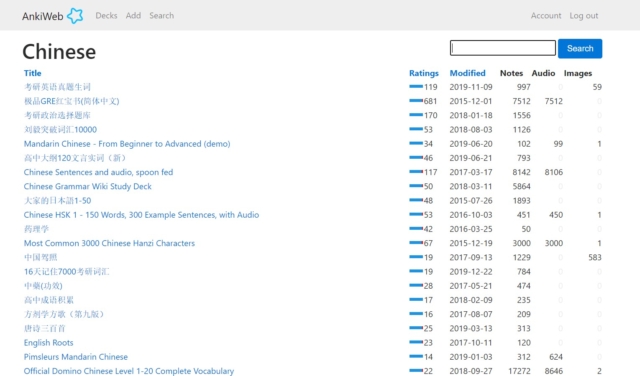This screenshot has width=640, height=376.
Task: Click the Chinese page heading
Action: [x=59, y=52]
